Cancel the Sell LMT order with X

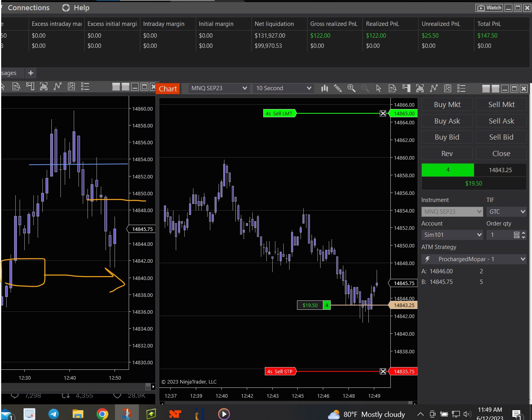[x=383, y=113]
